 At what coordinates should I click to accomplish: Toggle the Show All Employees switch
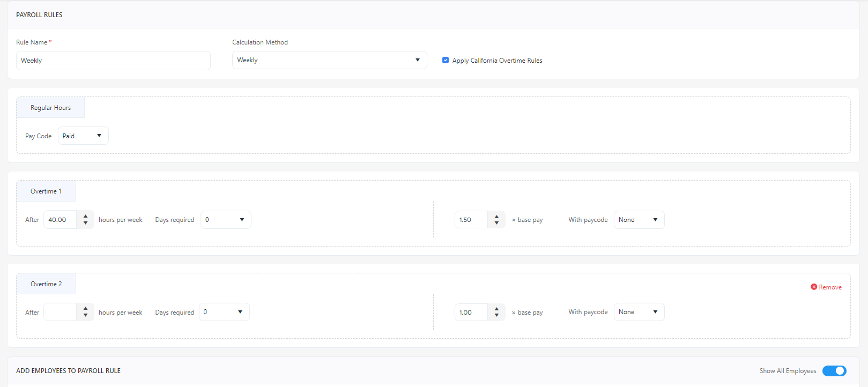[834, 371]
